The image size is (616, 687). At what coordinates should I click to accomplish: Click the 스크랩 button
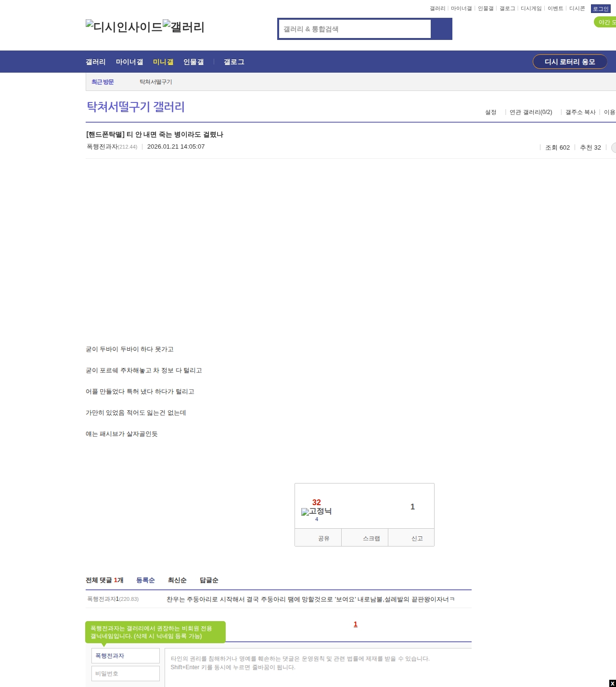(365, 538)
